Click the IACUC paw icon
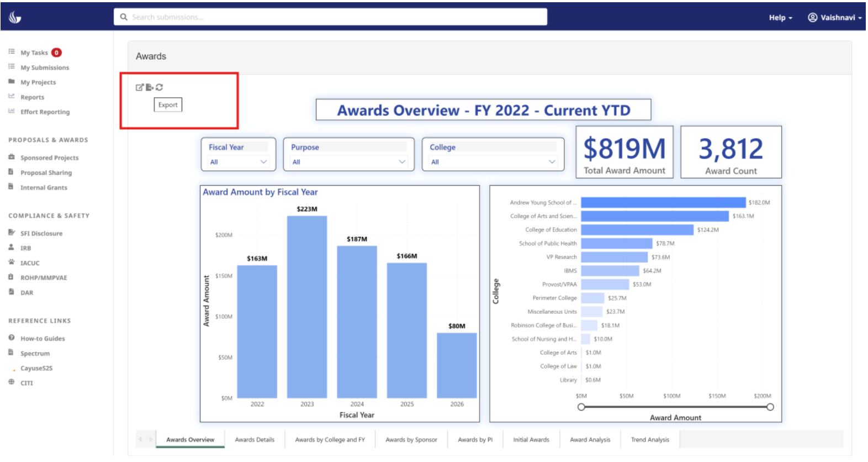 click(11, 262)
